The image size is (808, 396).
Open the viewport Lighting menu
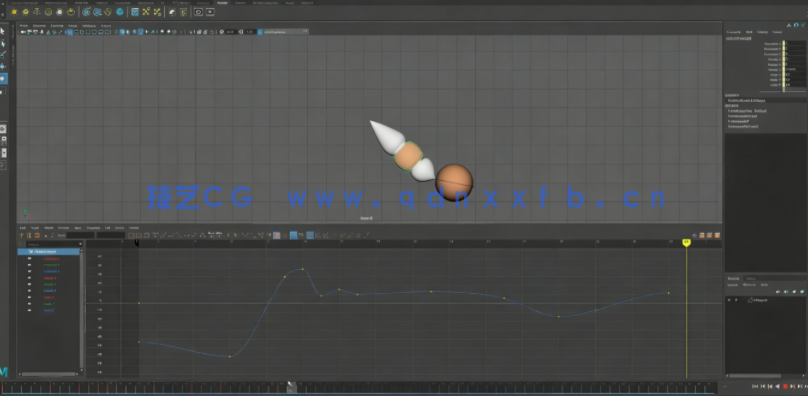[x=57, y=25]
